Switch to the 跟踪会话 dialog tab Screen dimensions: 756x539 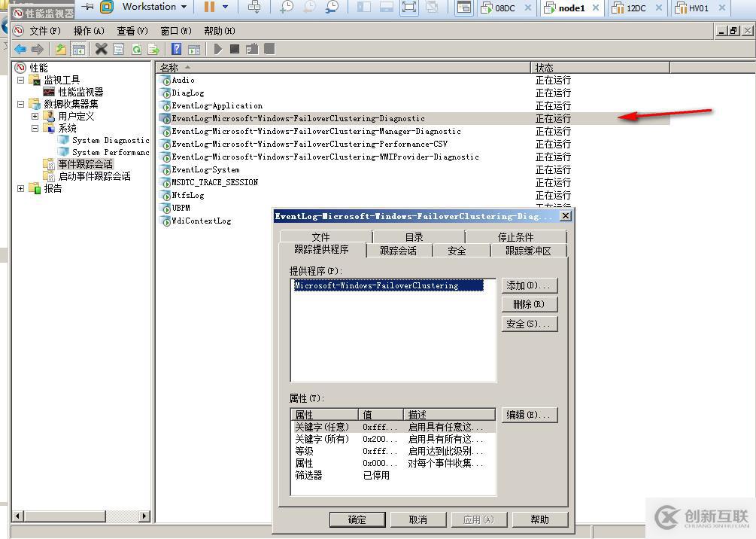point(399,251)
